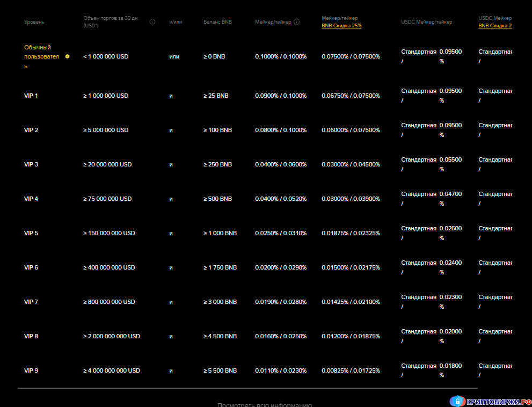Click the verification badge beside Обычный пользователь
Screen dimensions: 532x407
point(67,56)
